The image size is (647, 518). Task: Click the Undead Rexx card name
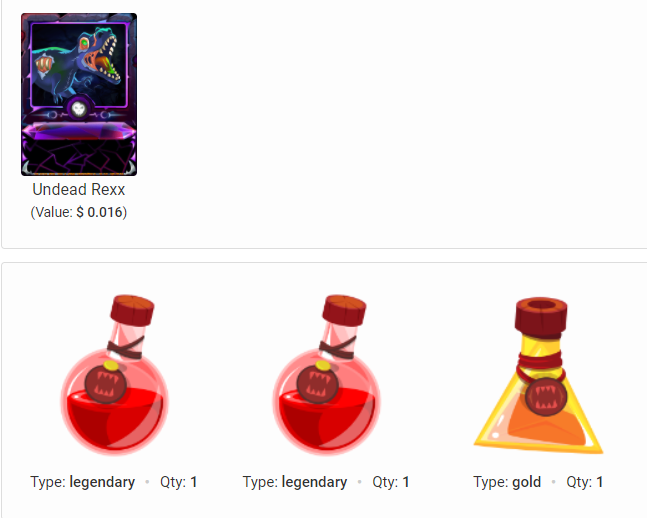(79, 189)
